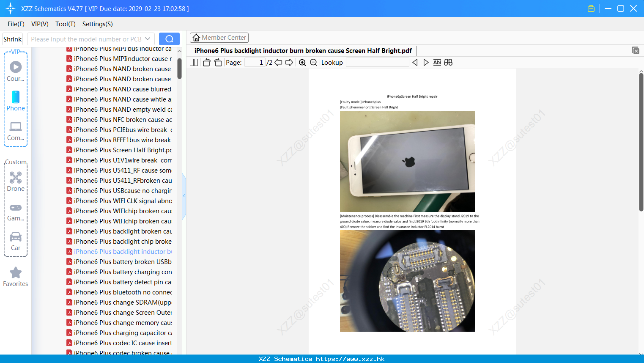The height and width of the screenshot is (363, 644).
Task: Click the yellow shop icon in title bar
Action: pos(591,8)
